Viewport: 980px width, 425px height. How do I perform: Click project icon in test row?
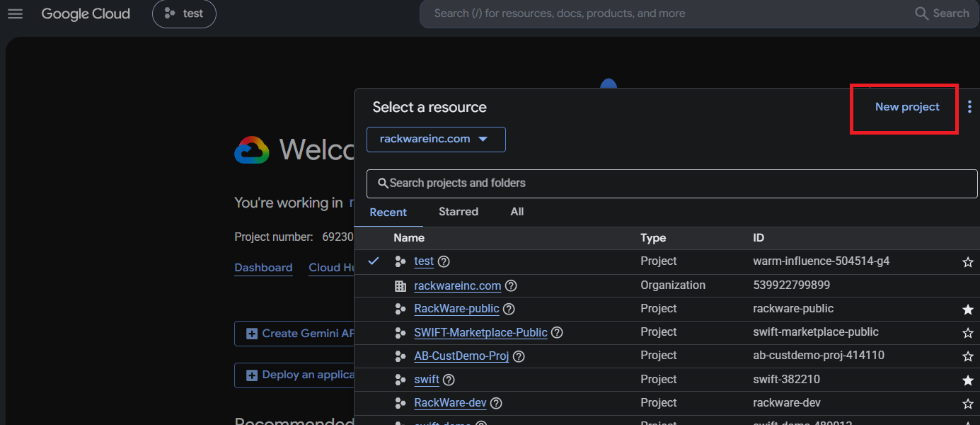[x=400, y=261]
